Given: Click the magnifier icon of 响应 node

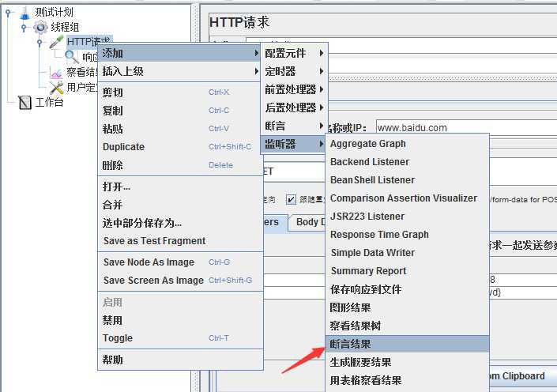Looking at the screenshot, I should coord(72,56).
